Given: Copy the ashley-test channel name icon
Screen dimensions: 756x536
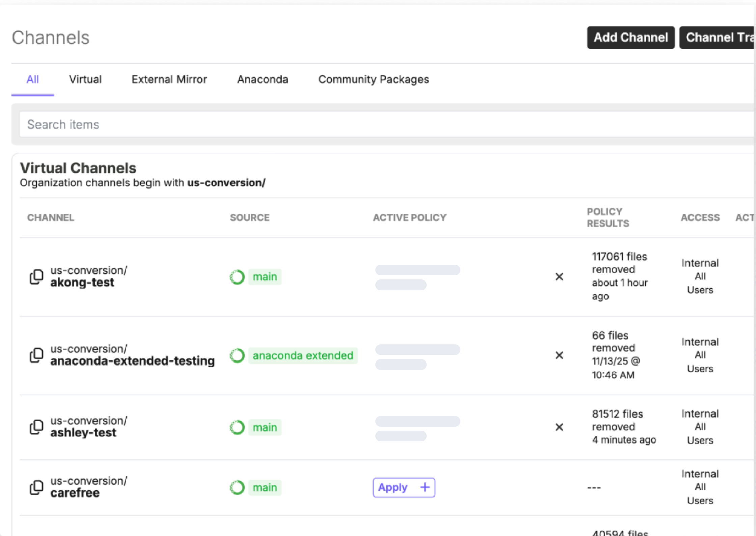Looking at the screenshot, I should click(x=36, y=427).
